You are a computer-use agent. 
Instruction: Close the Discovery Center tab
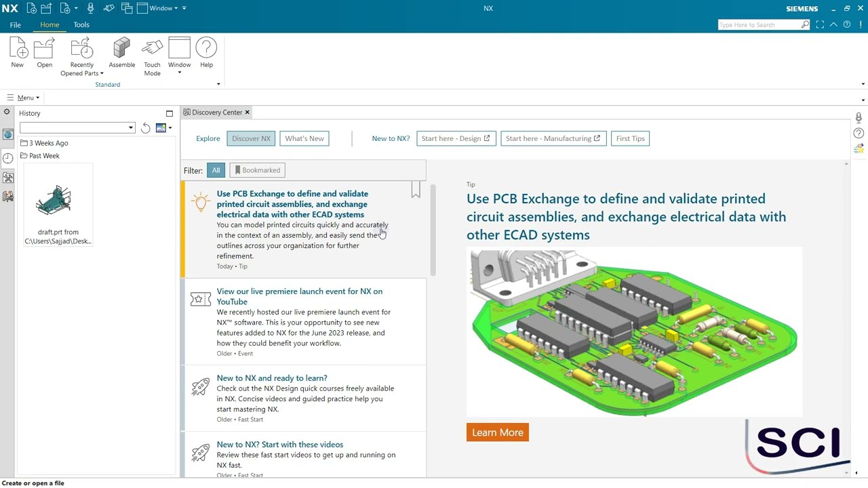[x=247, y=113]
